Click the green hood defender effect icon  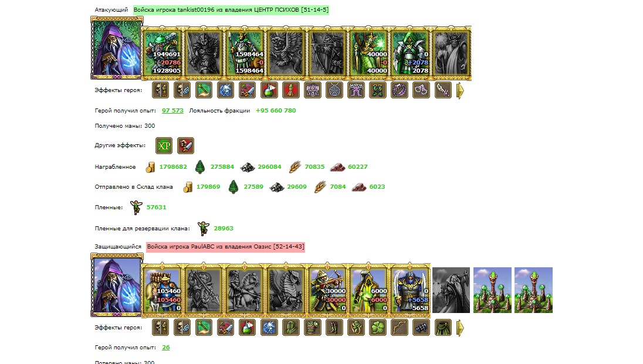291,328
